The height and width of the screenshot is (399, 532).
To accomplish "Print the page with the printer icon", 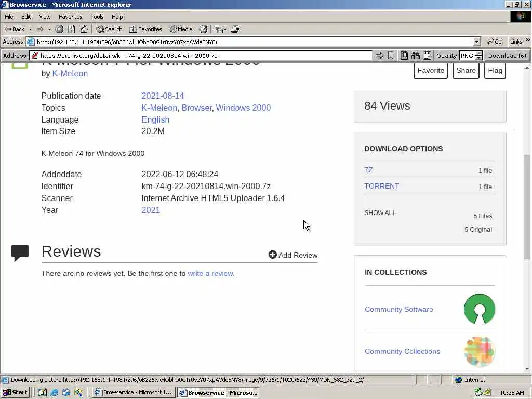I will (235, 29).
